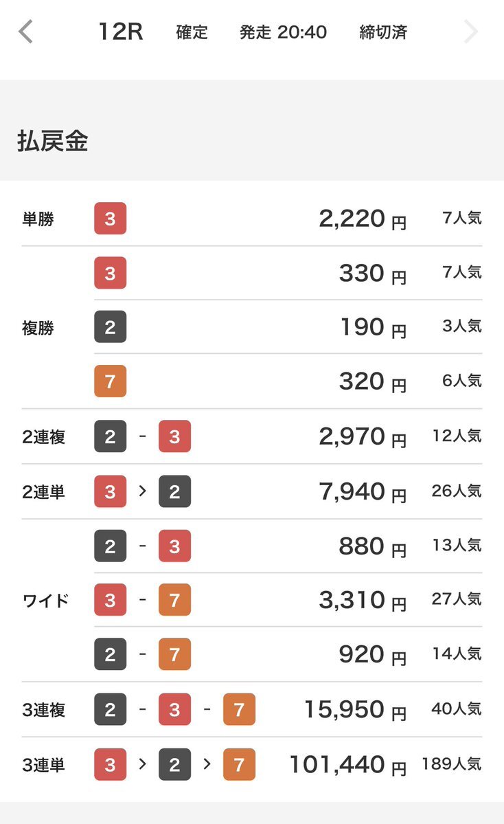Go to next race with right chevron
Image resolution: width=504 pixels, height=824 pixels.
(x=471, y=32)
